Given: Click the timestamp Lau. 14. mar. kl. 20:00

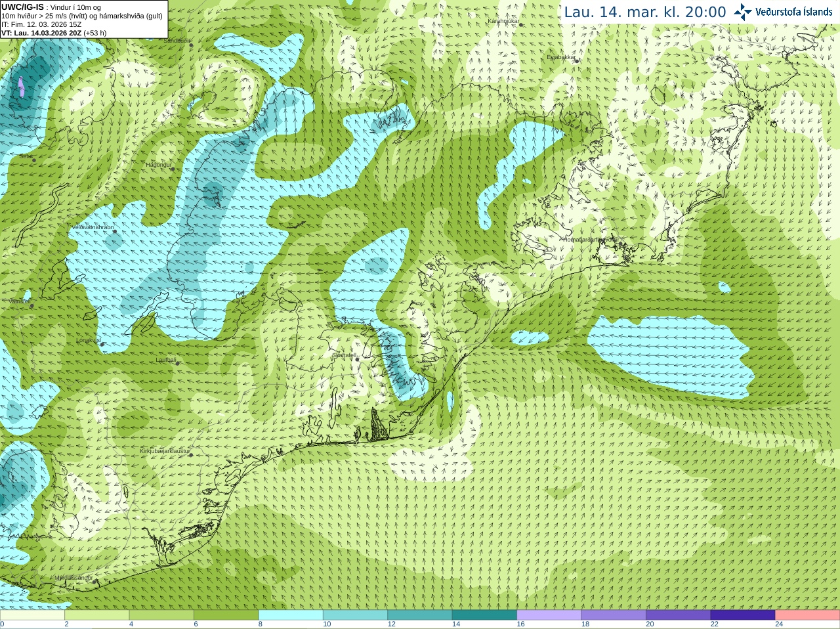Looking at the screenshot, I should (x=645, y=12).
